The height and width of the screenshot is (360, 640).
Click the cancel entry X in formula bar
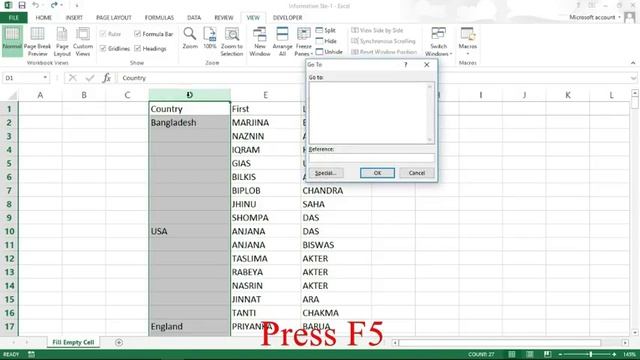coord(73,78)
